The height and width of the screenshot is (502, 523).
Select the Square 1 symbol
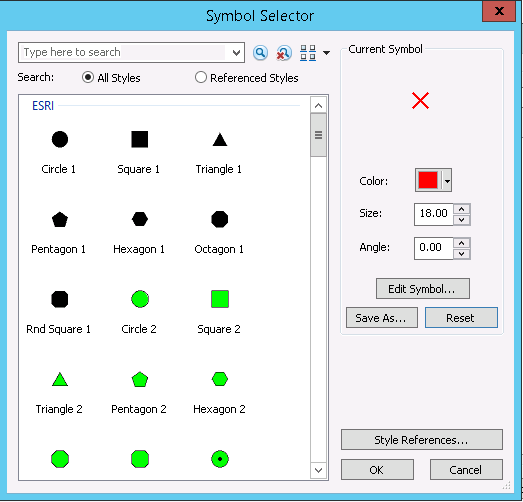(139, 139)
